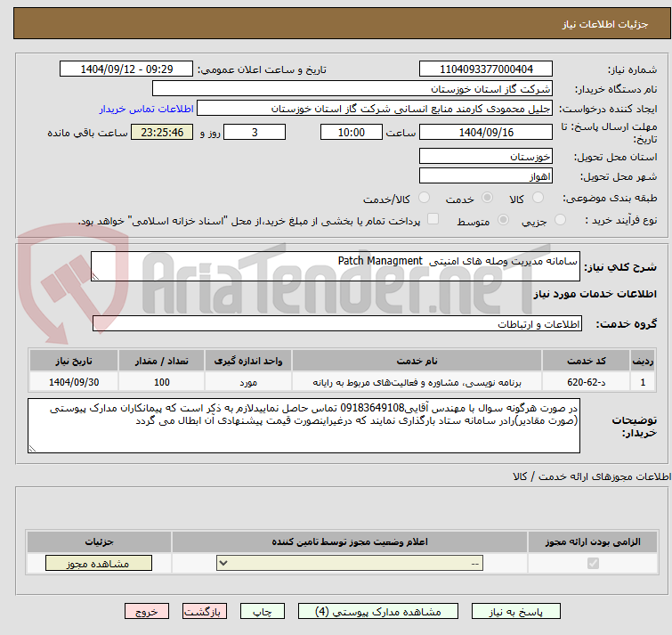Viewport: 672px width, 635px height.
Task: Select the خدمت radio button
Action: [x=487, y=198]
